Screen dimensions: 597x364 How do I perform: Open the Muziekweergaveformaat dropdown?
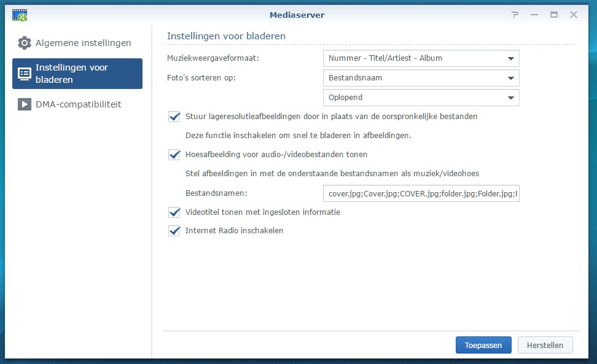pyautogui.click(x=421, y=58)
